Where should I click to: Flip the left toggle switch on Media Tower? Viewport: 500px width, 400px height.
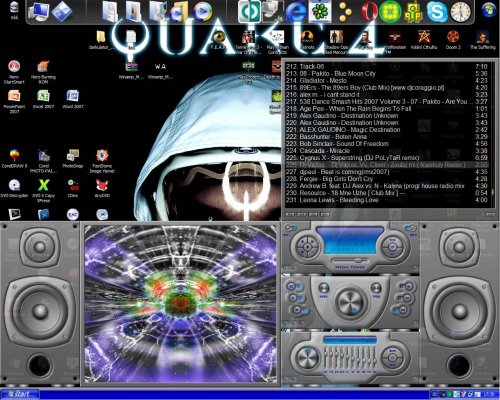pyautogui.click(x=290, y=228)
